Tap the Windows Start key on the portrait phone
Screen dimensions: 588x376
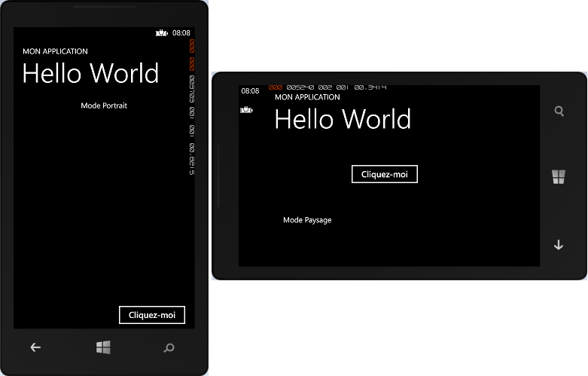click(103, 347)
